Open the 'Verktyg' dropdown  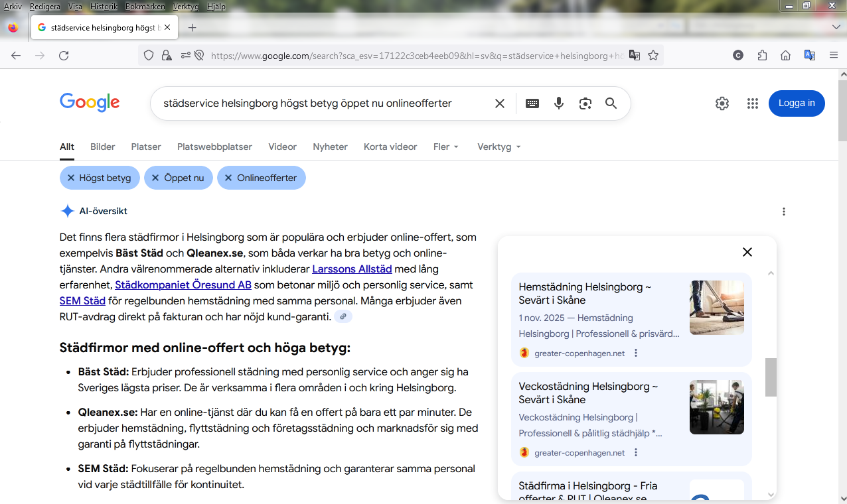pyautogui.click(x=499, y=147)
